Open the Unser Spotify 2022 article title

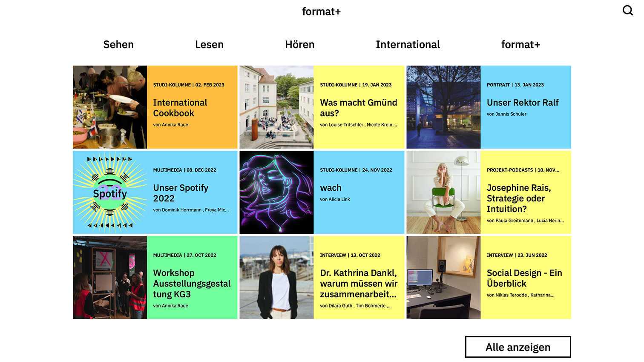coord(181,193)
